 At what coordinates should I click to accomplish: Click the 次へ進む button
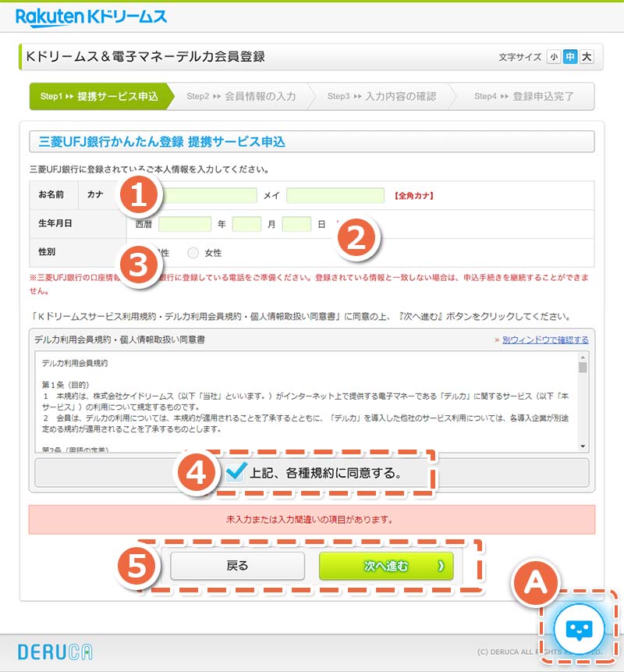tap(386, 566)
